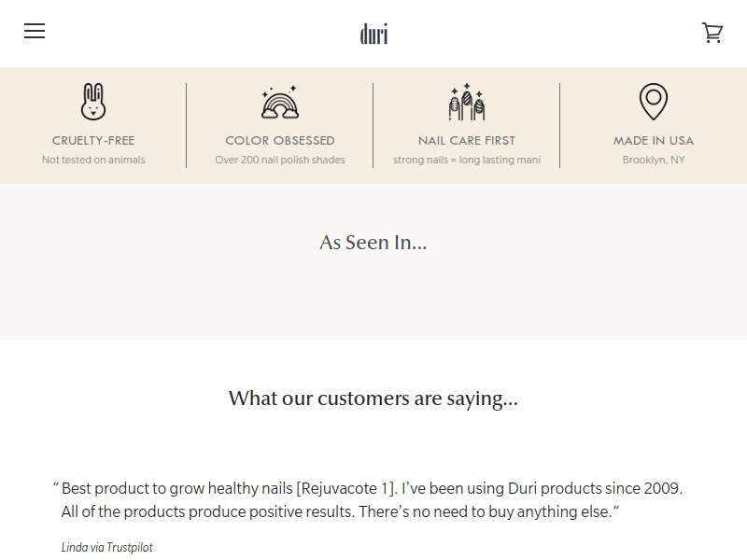Select the CRUELTY-FREE heading
Screen dimensions: 747x560
93,141
